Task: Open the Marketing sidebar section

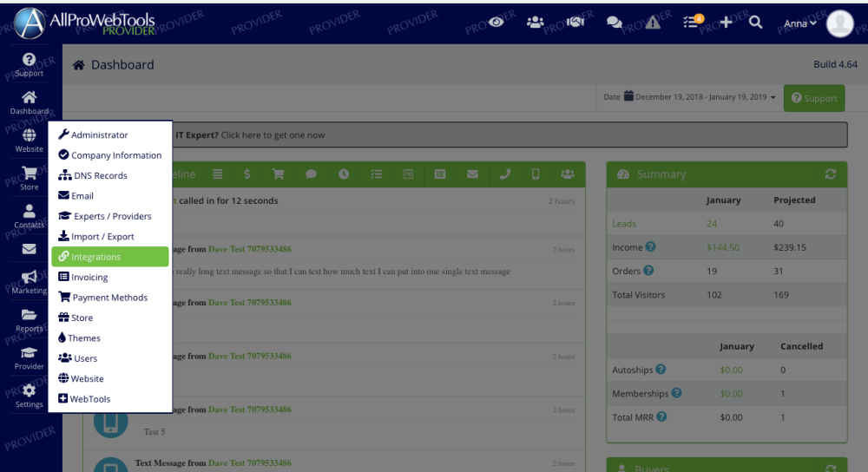Action: (29, 282)
